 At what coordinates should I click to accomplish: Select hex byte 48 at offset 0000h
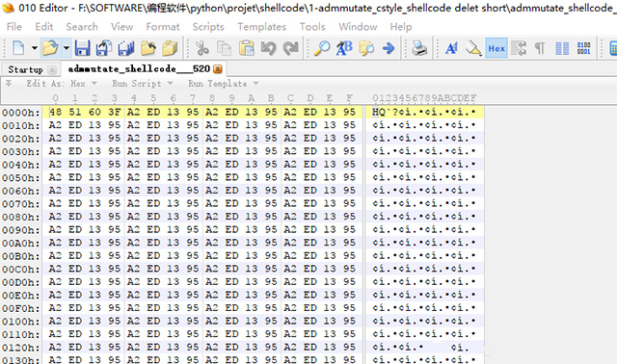55,112
